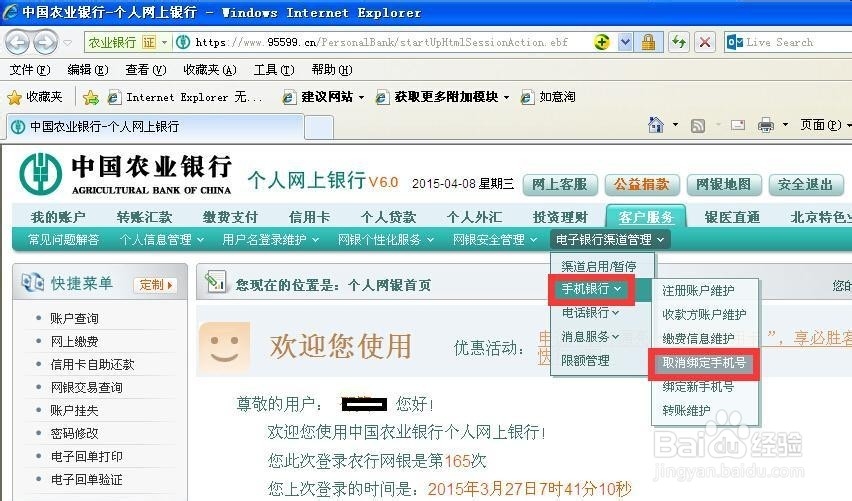This screenshot has width=852, height=501.
Task: Switch to the 缴费支付 tab
Action: (x=230, y=217)
